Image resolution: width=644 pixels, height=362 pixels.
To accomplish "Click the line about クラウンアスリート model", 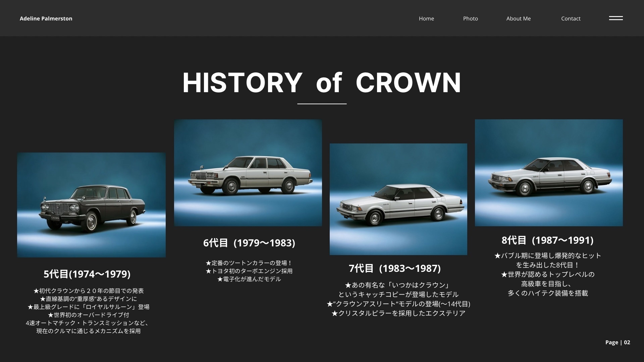I will tap(398, 304).
